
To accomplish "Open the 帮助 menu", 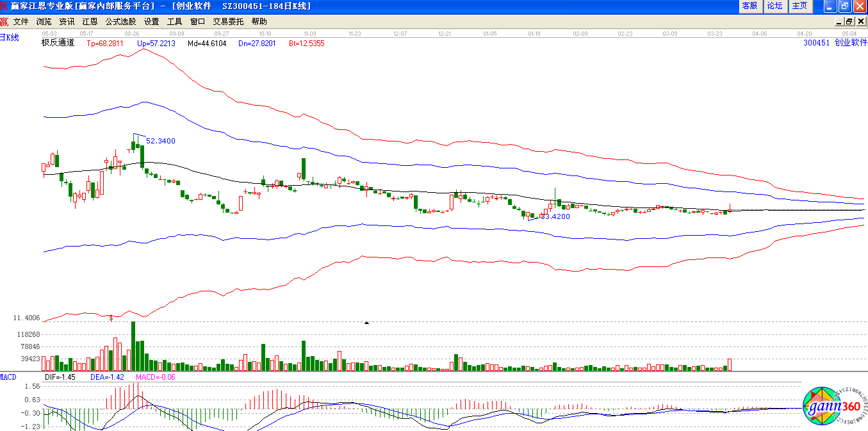I will coord(259,21).
